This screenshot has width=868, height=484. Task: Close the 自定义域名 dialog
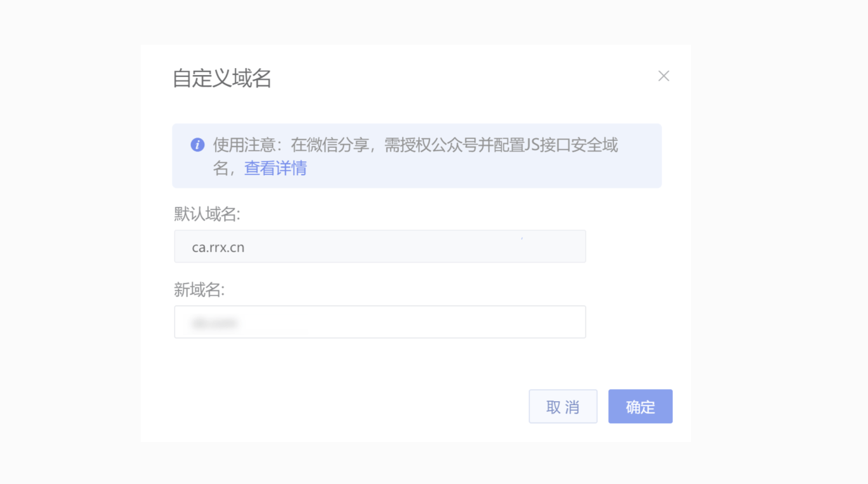664,76
